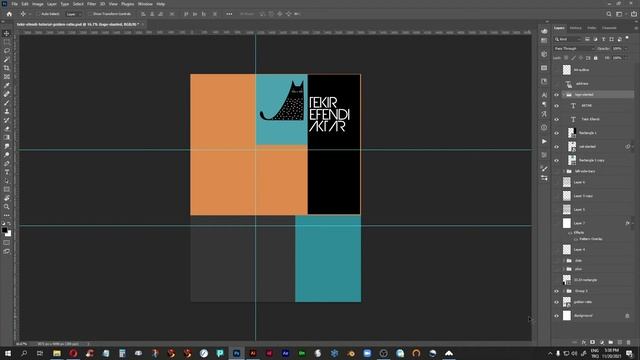Select the Hand tool
640x360 pixels.
click(7, 198)
